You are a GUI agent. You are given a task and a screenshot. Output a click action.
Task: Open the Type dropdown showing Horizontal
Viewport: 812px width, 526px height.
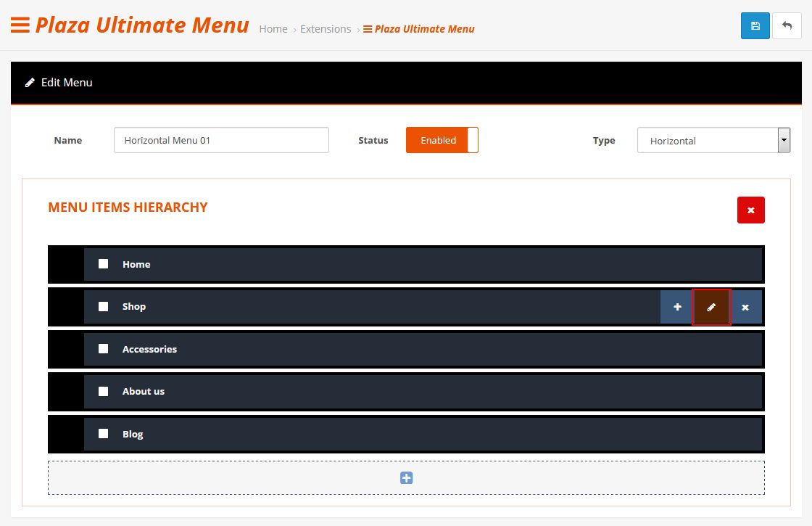(713, 140)
